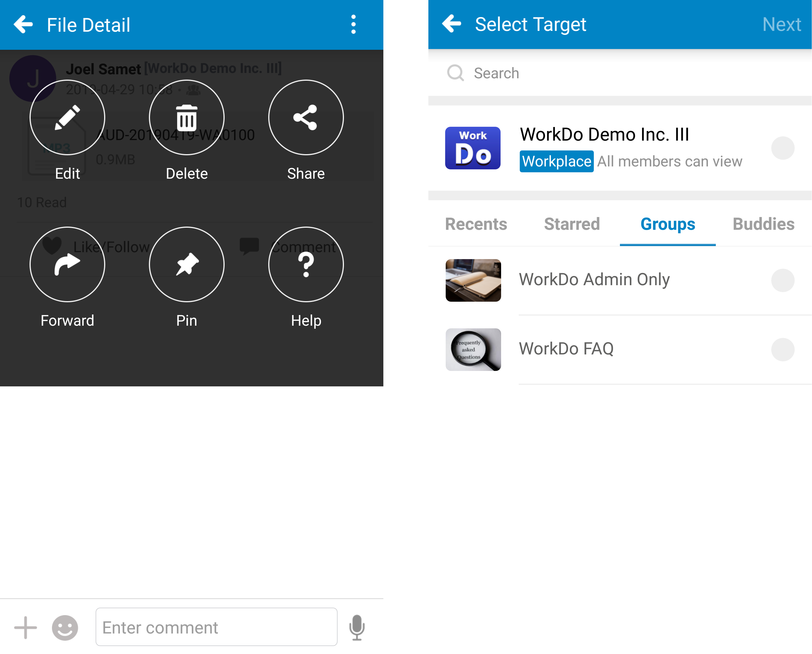Go back from File Detail screen
Image resolution: width=812 pixels, height=654 pixels.
[23, 25]
